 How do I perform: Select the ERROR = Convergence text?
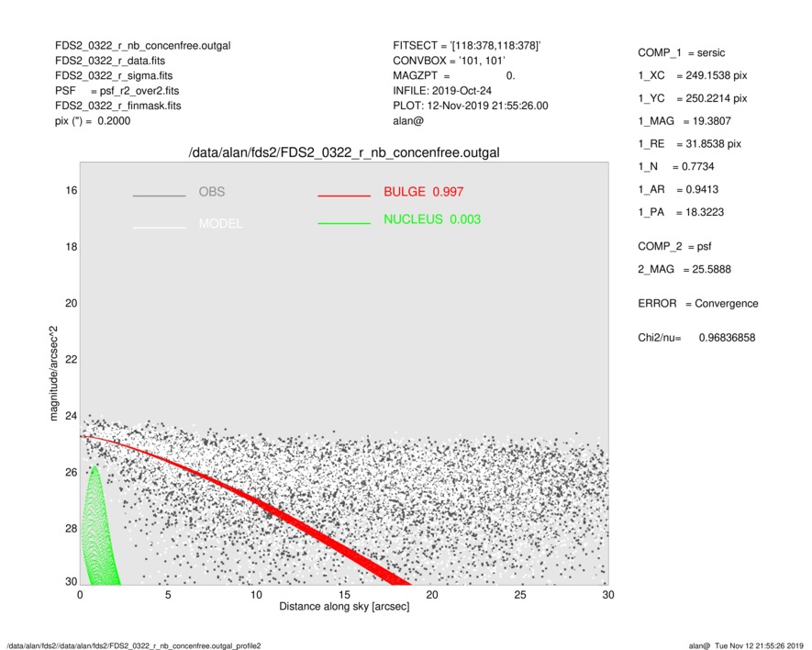click(697, 304)
